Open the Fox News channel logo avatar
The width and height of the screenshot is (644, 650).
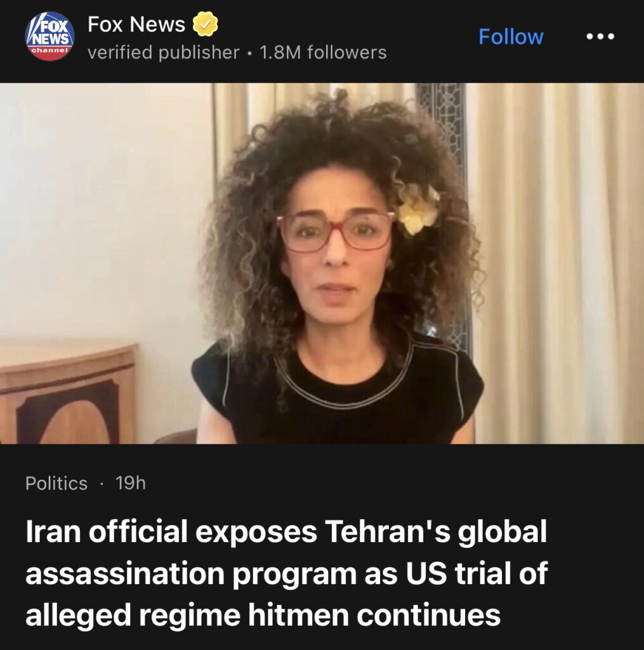[49, 36]
